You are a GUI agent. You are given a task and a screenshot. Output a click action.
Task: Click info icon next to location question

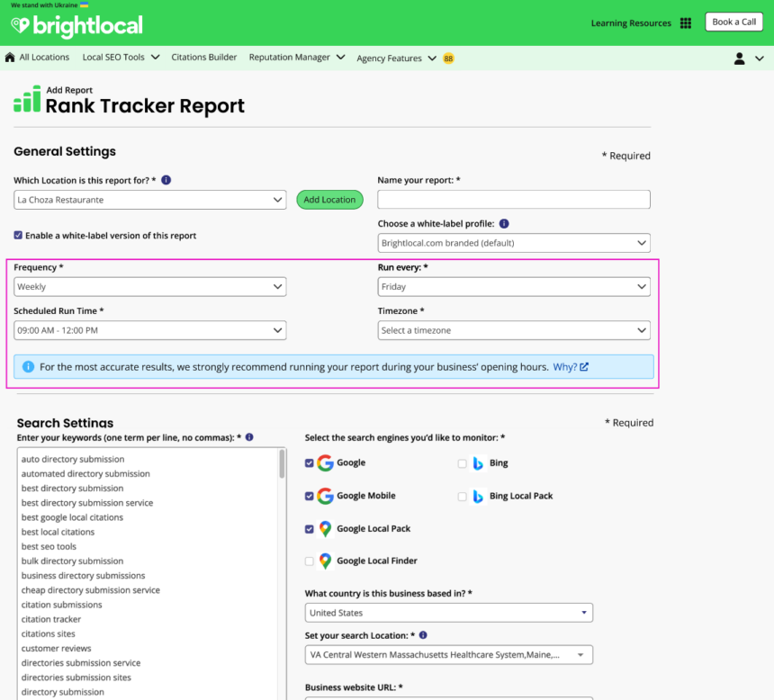(166, 180)
